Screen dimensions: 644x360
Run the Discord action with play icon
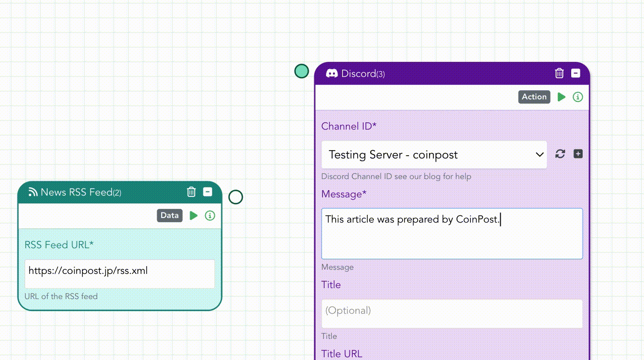tap(562, 97)
